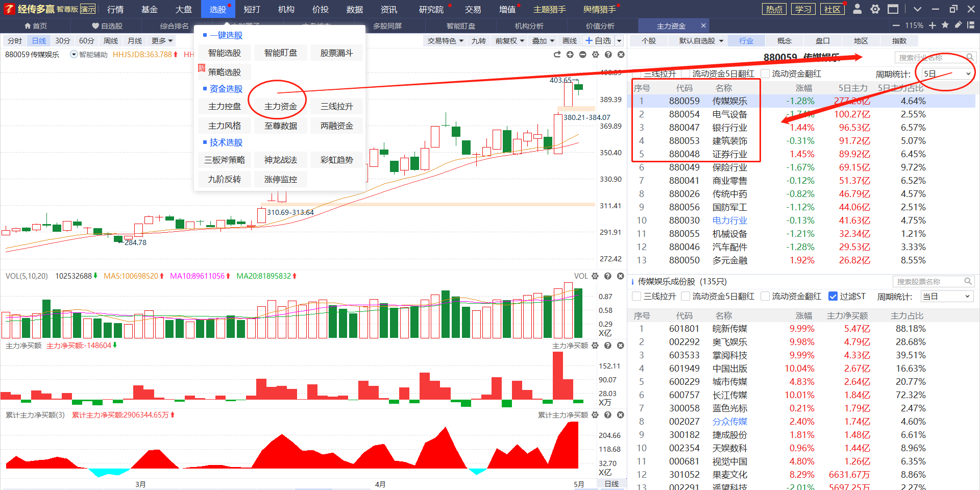Open 累计主力净买额 help icon
The image size is (980, 490).
[x=608, y=415]
